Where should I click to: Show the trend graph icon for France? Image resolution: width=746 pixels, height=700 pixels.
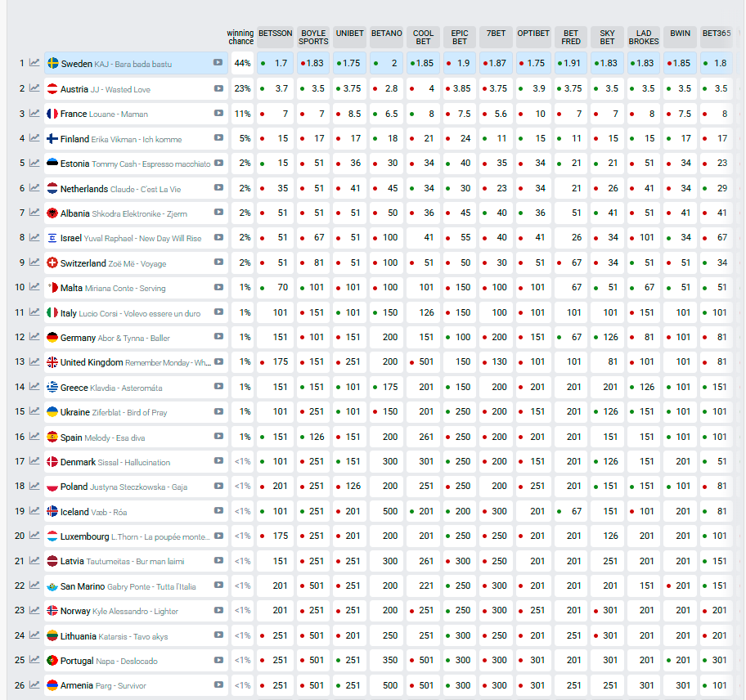pyautogui.click(x=34, y=113)
